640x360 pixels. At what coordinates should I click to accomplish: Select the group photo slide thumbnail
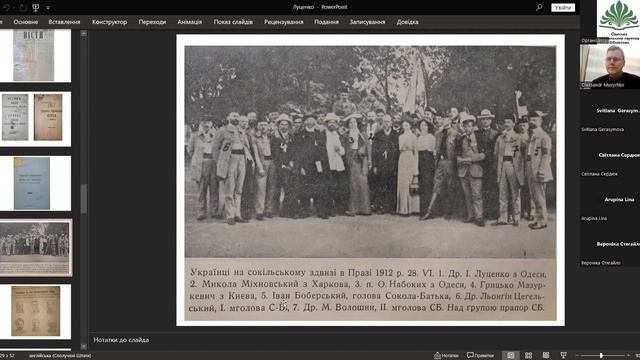[x=36, y=248]
